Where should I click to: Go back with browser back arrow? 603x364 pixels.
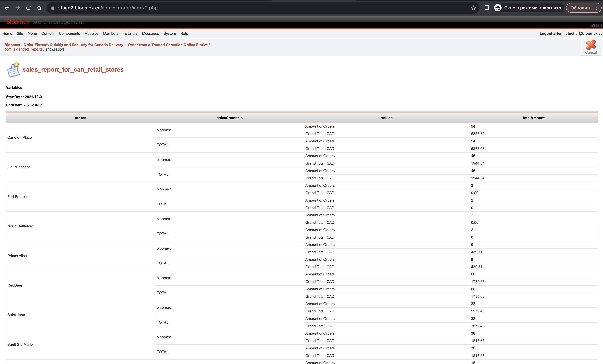coord(7,8)
